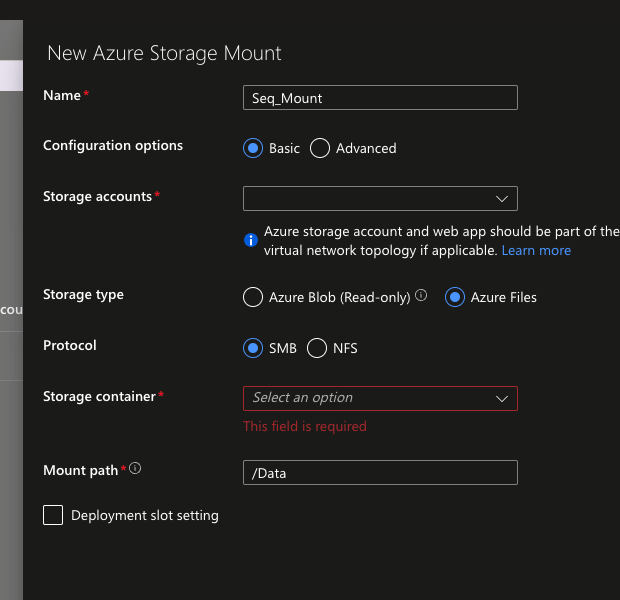This screenshot has height=600, width=620.
Task: Focus the Name field containing Seq_Mount
Action: [x=380, y=97]
